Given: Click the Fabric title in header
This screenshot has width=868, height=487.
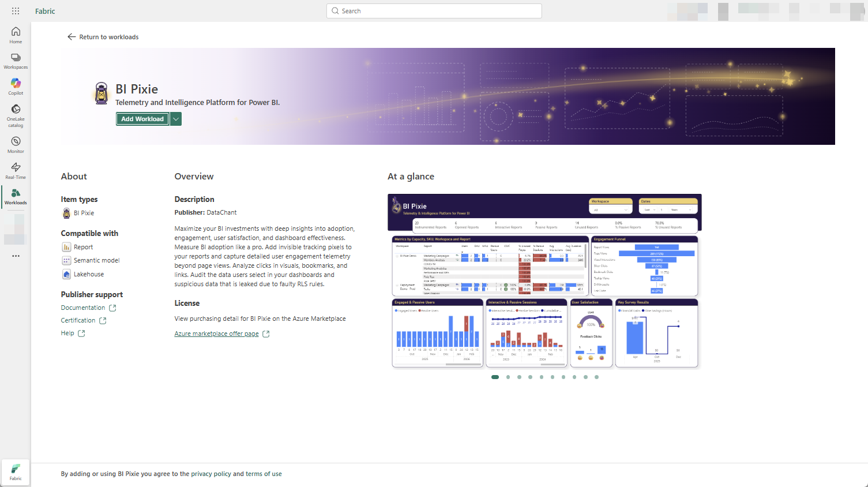Looking at the screenshot, I should click(x=45, y=11).
